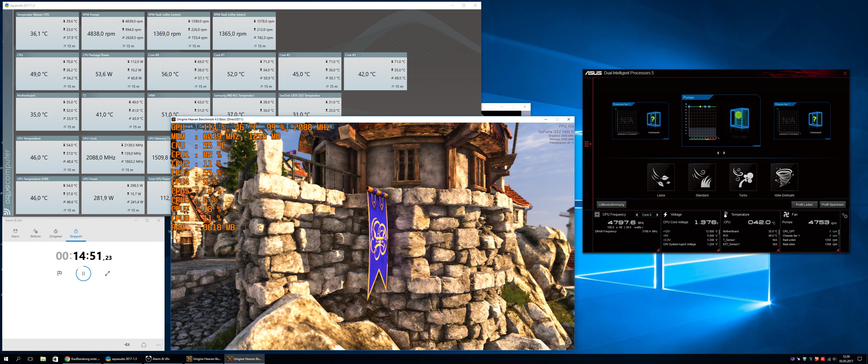This screenshot has height=364, width=868.
Task: Show next fan with right arrow
Action: click(724, 153)
